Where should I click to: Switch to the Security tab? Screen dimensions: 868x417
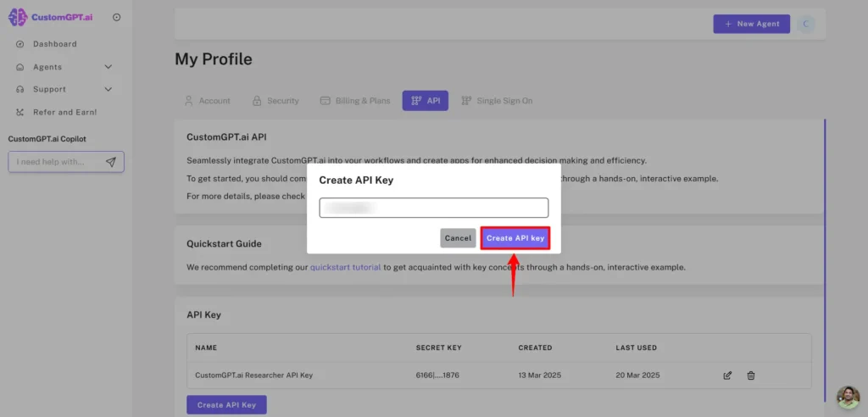click(275, 101)
